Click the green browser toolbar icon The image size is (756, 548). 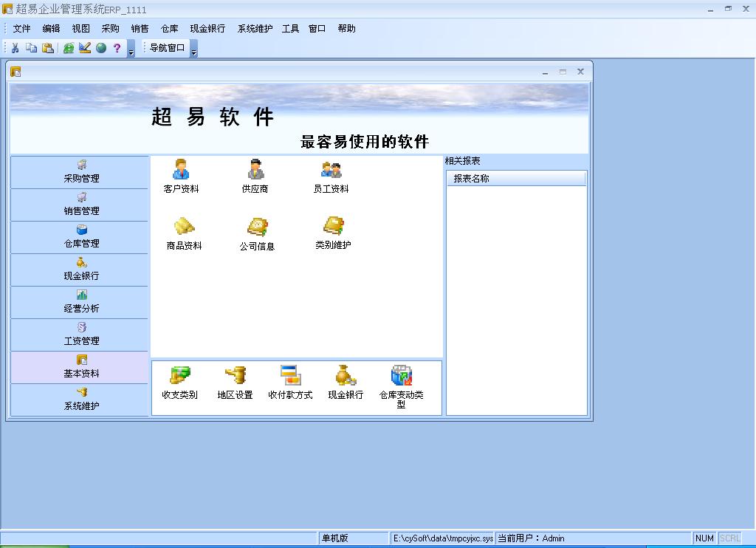69,48
